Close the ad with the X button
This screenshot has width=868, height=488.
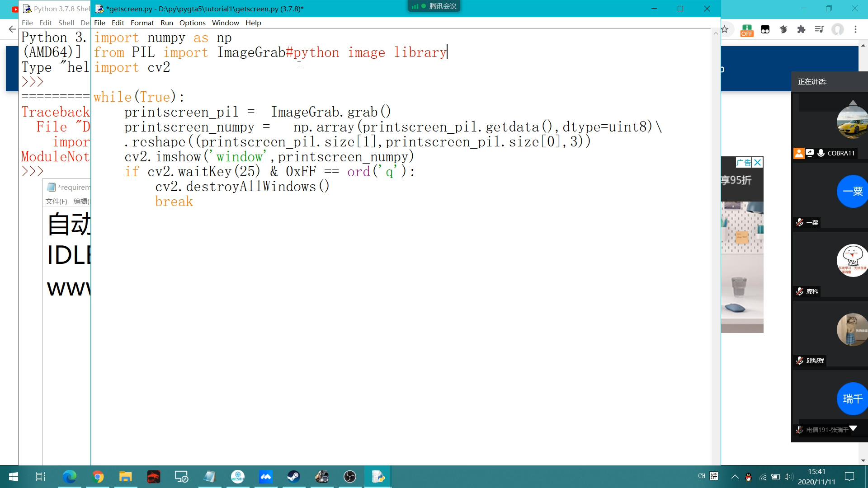[x=758, y=163]
